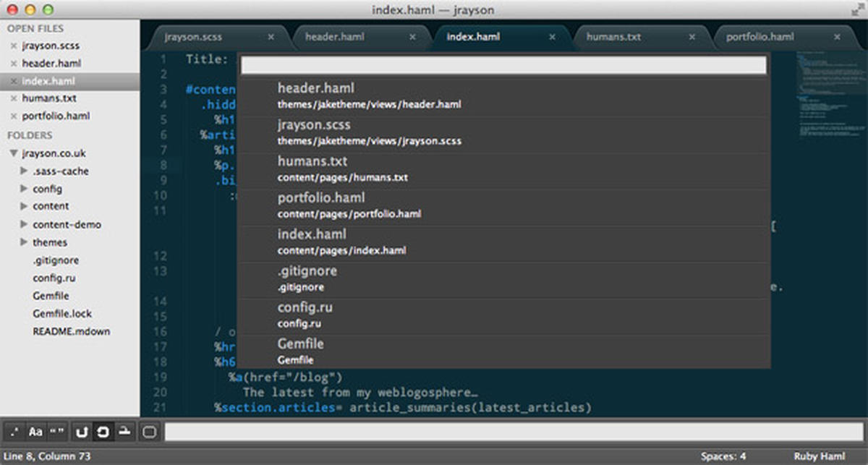
Task: Close jrayson.scss in Open Files sidebar
Action: click(x=14, y=46)
